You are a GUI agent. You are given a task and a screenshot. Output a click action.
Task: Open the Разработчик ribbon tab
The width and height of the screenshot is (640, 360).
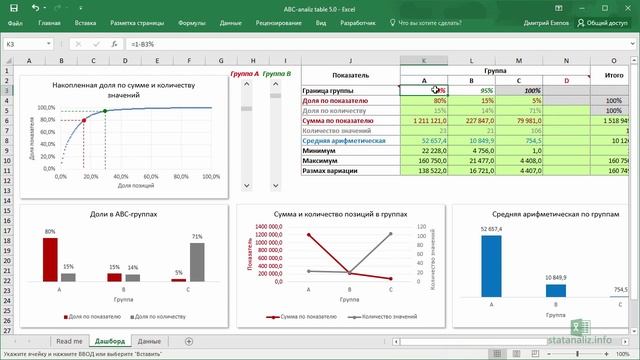pos(358,23)
